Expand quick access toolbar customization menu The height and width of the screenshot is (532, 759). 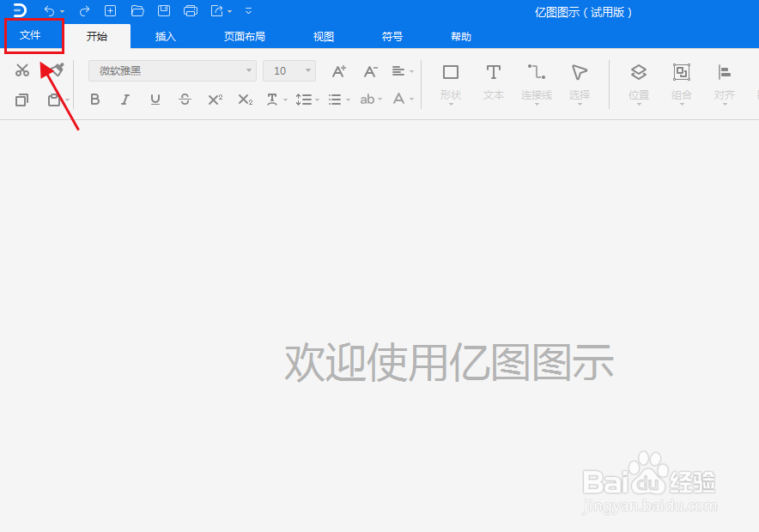pos(248,10)
